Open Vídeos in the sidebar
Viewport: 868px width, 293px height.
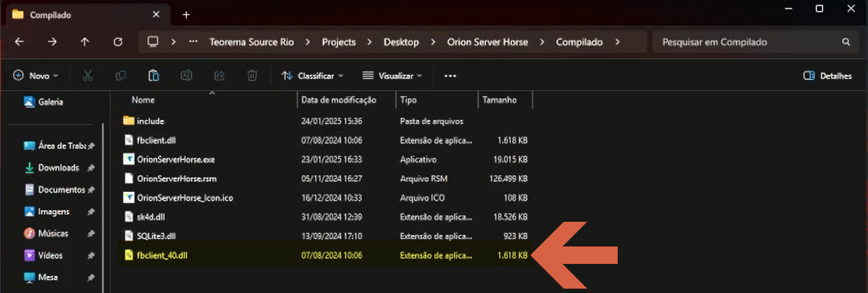point(43,255)
